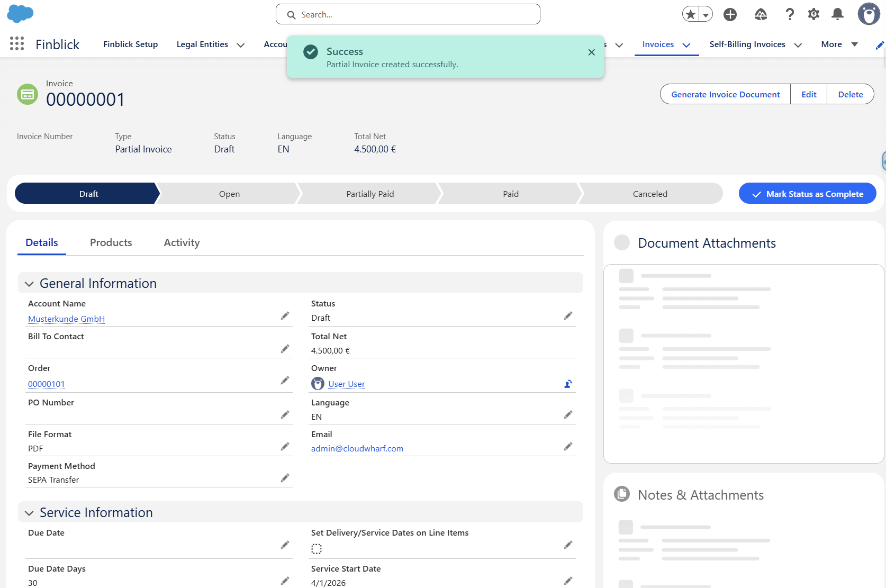Open the Global Actions plus icon
Image resolution: width=886 pixels, height=588 pixels.
(730, 14)
